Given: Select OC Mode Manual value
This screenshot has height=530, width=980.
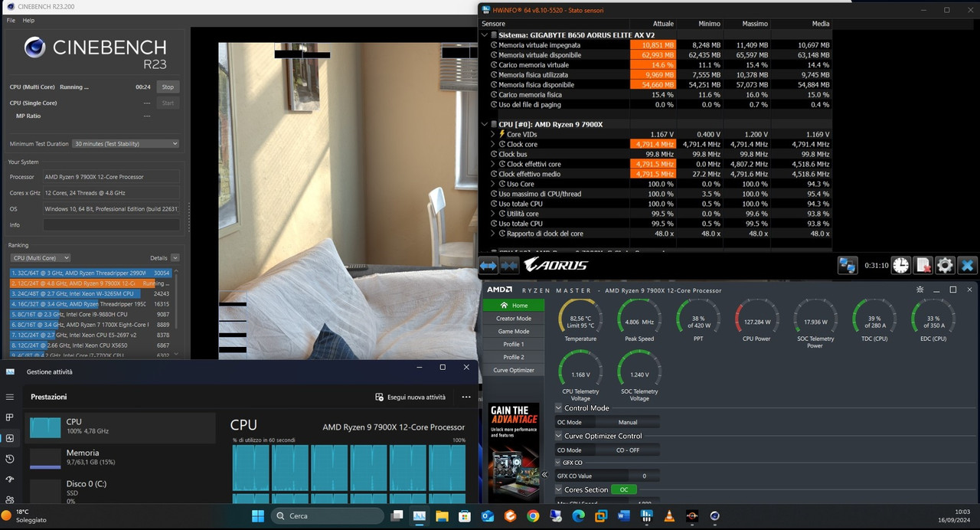Looking at the screenshot, I should pyautogui.click(x=628, y=422).
